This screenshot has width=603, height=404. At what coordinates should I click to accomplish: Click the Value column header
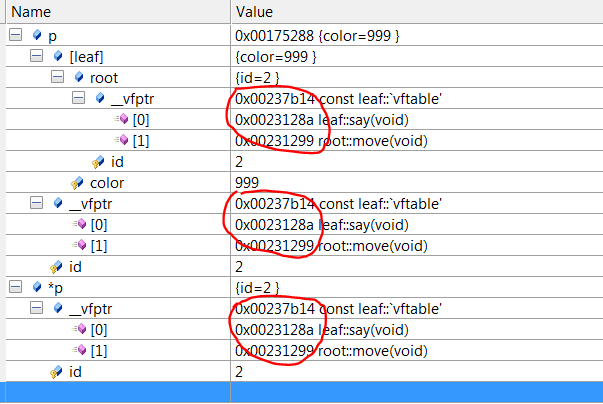pos(417,12)
